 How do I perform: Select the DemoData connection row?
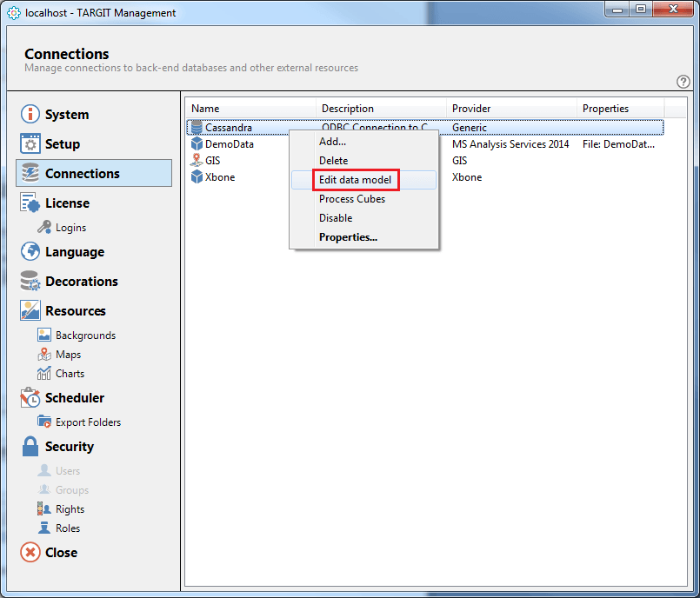pyautogui.click(x=229, y=144)
